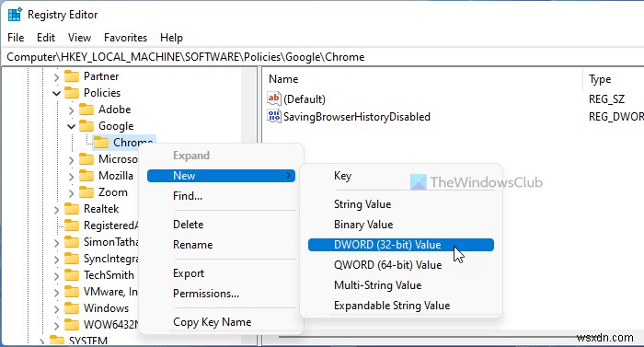Choose Rename from the context menu

click(x=221, y=245)
